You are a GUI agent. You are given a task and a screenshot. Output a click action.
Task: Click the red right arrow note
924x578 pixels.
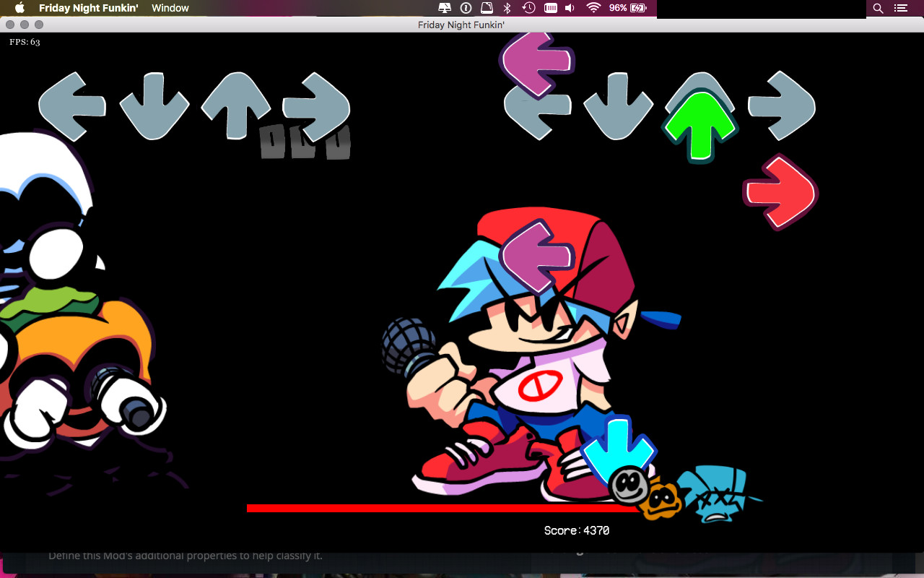(x=780, y=192)
